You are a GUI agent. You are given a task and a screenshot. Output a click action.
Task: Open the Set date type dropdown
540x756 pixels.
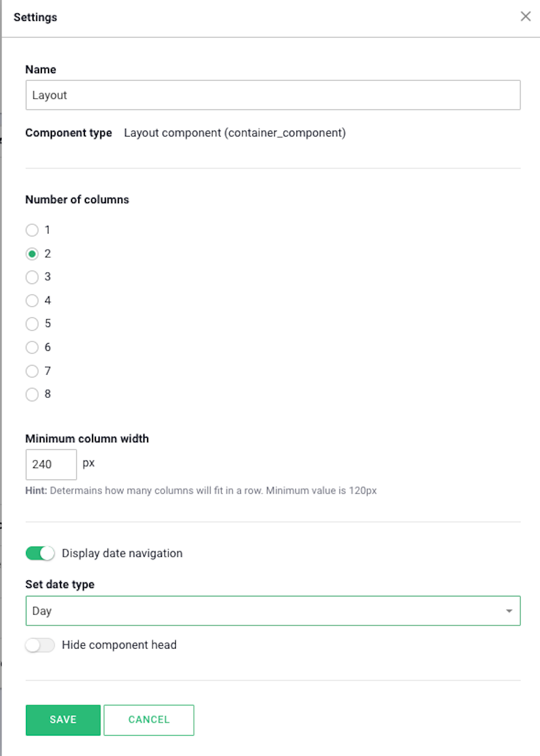(x=273, y=611)
